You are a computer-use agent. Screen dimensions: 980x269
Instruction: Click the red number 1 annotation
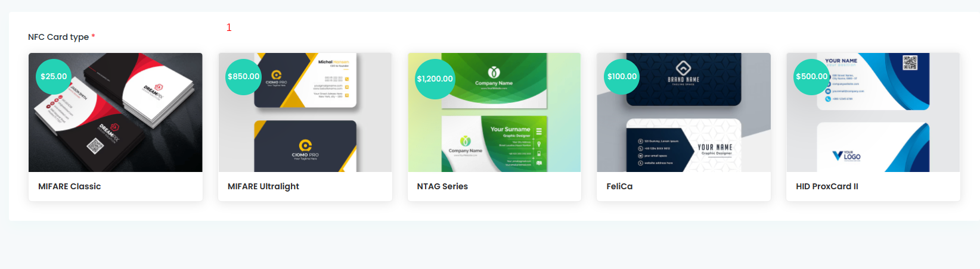click(229, 27)
